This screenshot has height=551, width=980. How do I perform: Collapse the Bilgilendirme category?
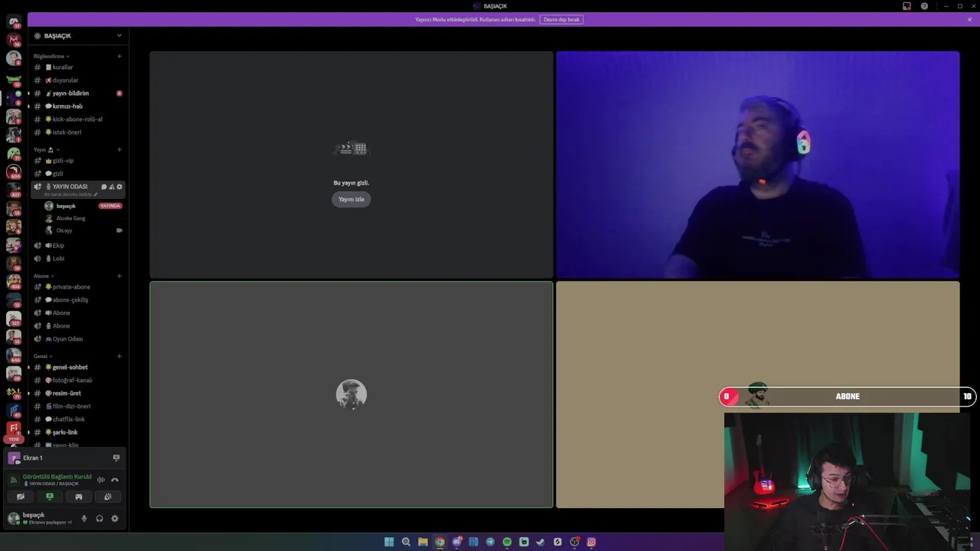coord(51,56)
